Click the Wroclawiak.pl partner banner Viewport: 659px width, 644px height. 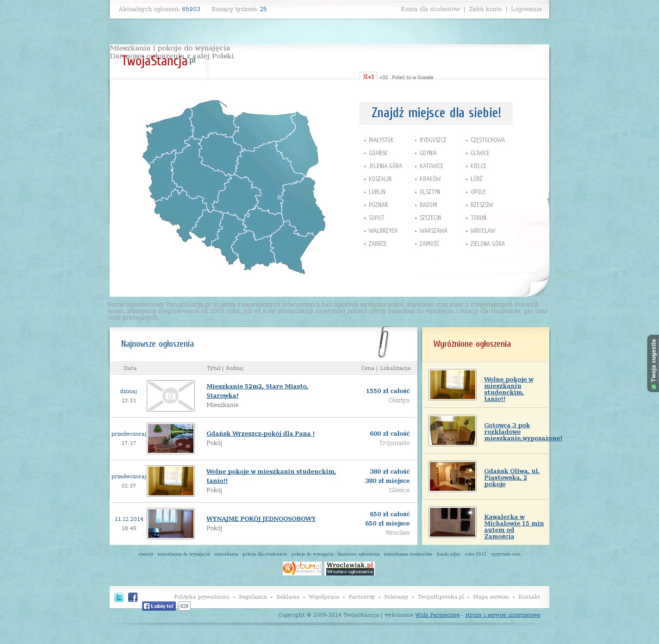(x=349, y=569)
